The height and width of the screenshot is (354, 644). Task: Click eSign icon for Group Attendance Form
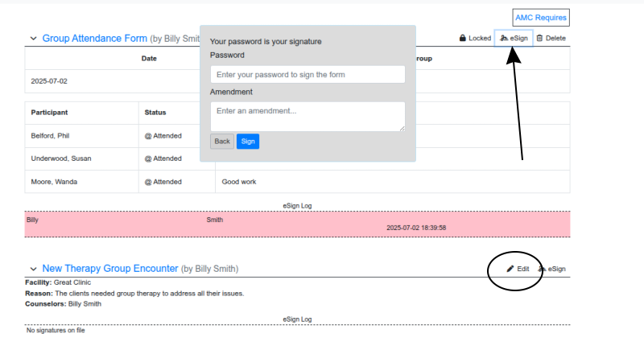(x=504, y=38)
